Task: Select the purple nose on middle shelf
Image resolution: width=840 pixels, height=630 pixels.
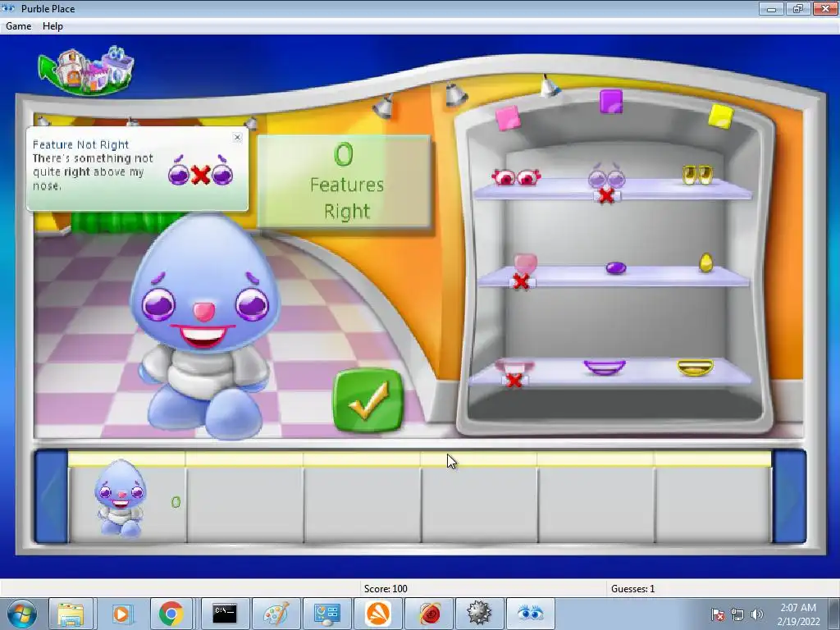Action: (x=616, y=268)
